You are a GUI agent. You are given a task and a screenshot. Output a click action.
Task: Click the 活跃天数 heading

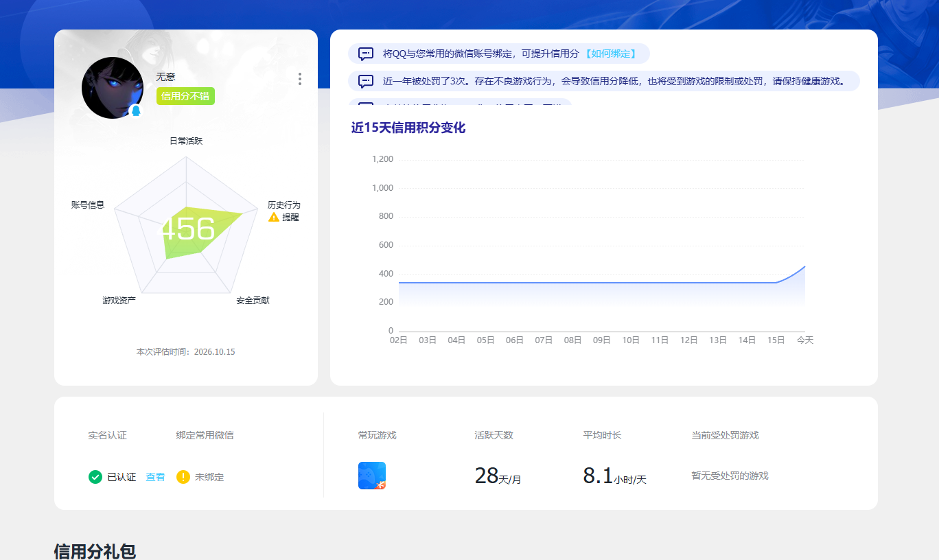[494, 435]
